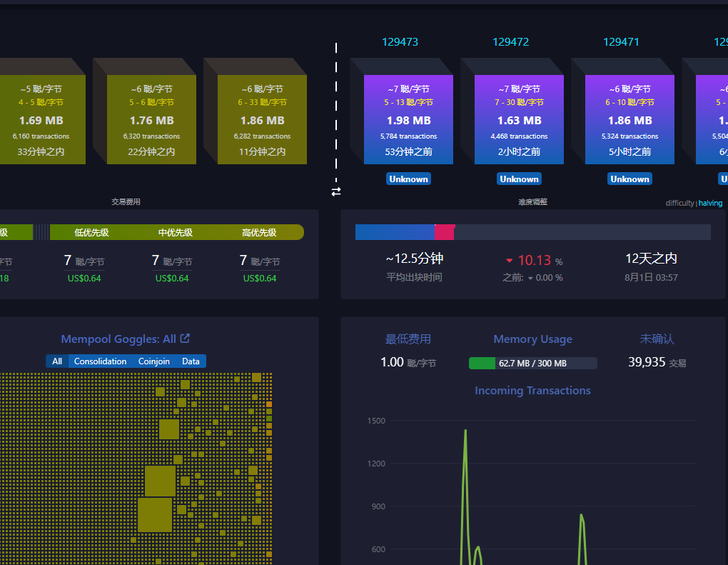Image resolution: width=728 pixels, height=565 pixels.
Task: Select the Coinjoin goggles filter
Action: click(x=154, y=361)
